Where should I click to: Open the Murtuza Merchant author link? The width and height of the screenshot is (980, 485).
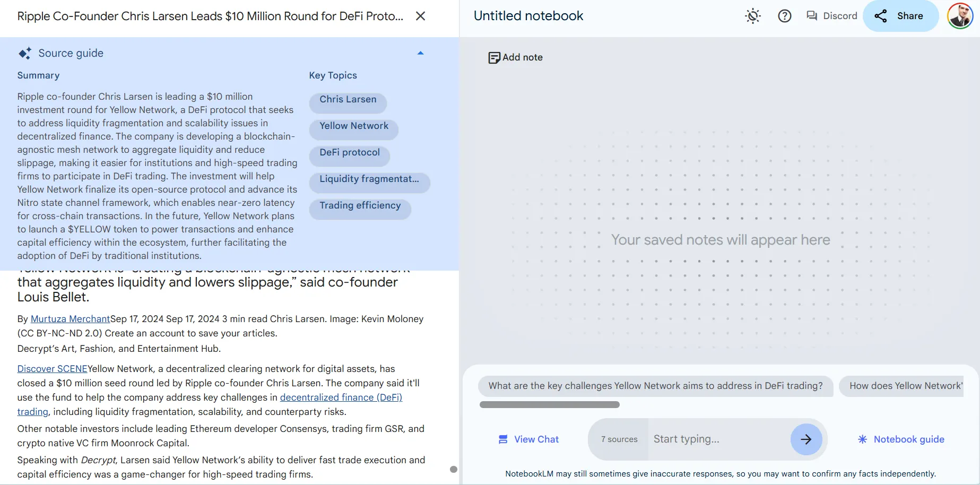coord(70,319)
